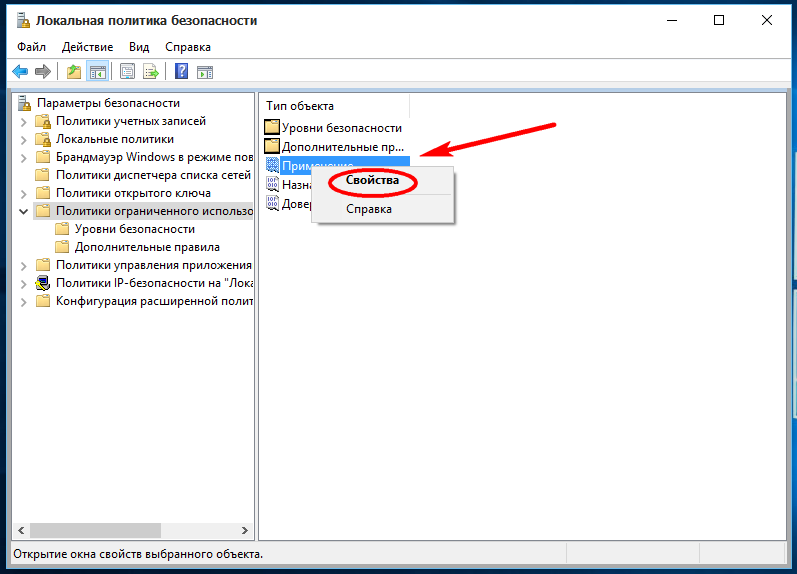The height and width of the screenshot is (574, 797).
Task: Click the icon of the highlighted Применение item
Action: pyautogui.click(x=272, y=165)
